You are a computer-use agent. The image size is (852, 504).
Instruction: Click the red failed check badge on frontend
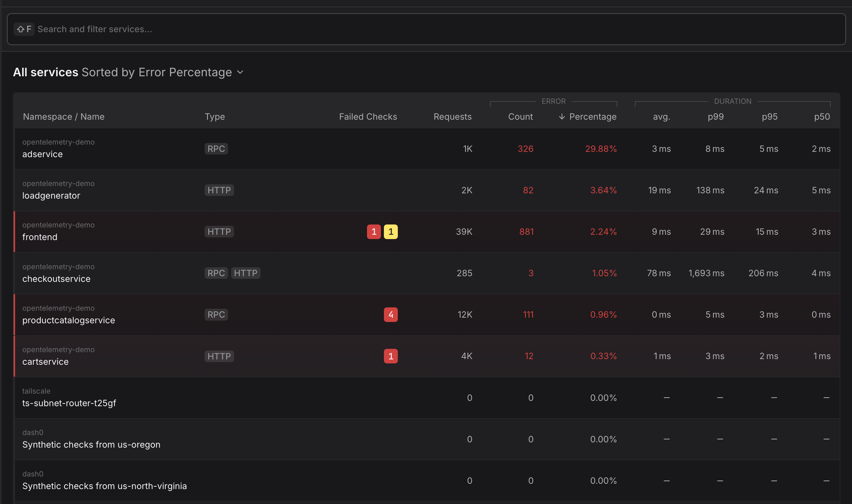coord(374,232)
